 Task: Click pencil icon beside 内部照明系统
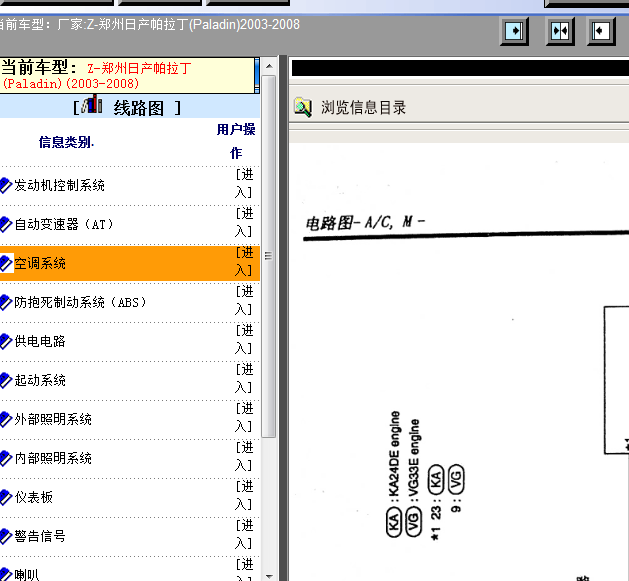pos(6,458)
